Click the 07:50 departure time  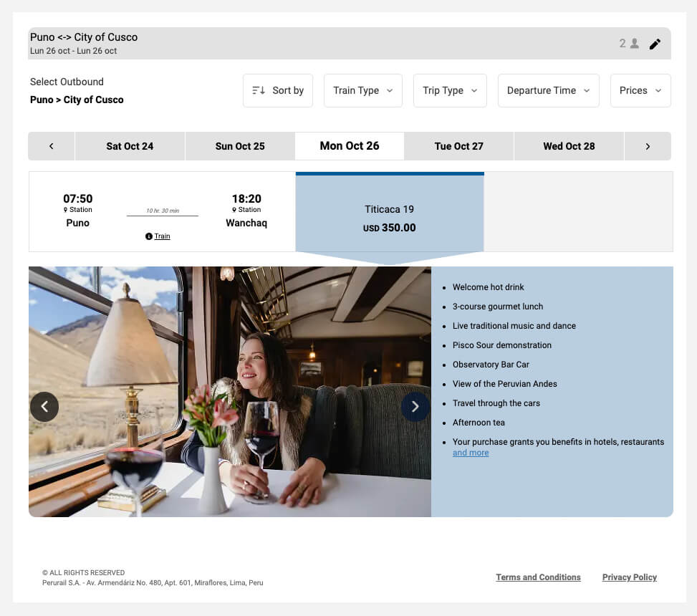[x=78, y=198]
